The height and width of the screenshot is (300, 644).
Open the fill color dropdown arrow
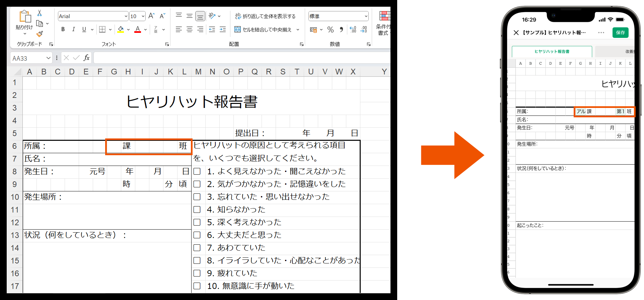click(128, 29)
